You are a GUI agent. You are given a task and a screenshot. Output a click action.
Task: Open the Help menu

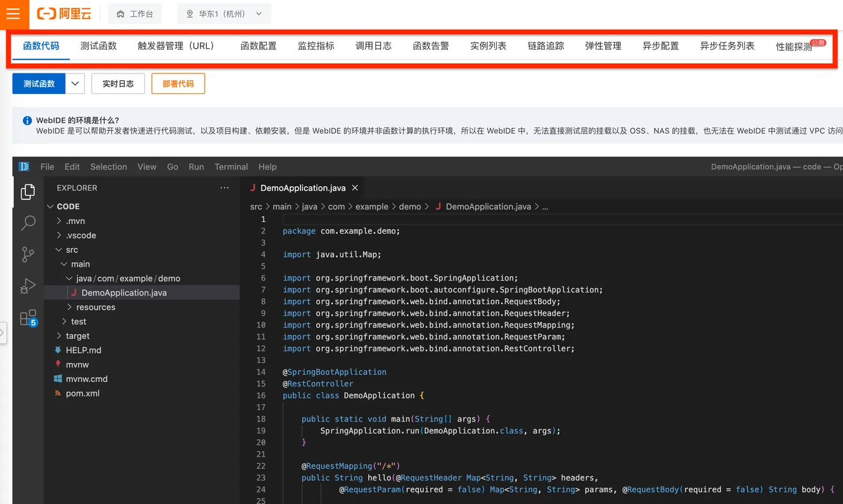tap(267, 167)
